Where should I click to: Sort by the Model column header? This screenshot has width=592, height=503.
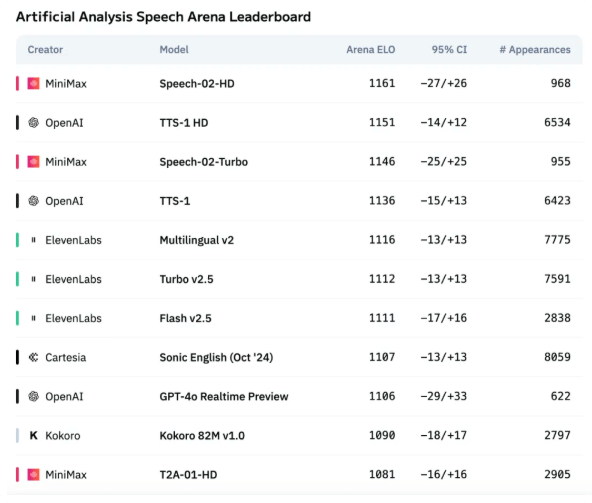[x=174, y=50]
